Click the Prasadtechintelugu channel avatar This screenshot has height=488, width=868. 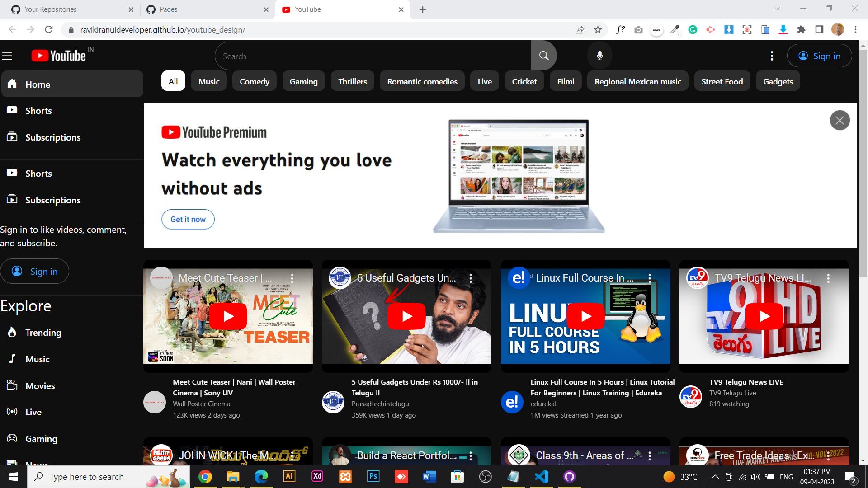[x=333, y=402]
